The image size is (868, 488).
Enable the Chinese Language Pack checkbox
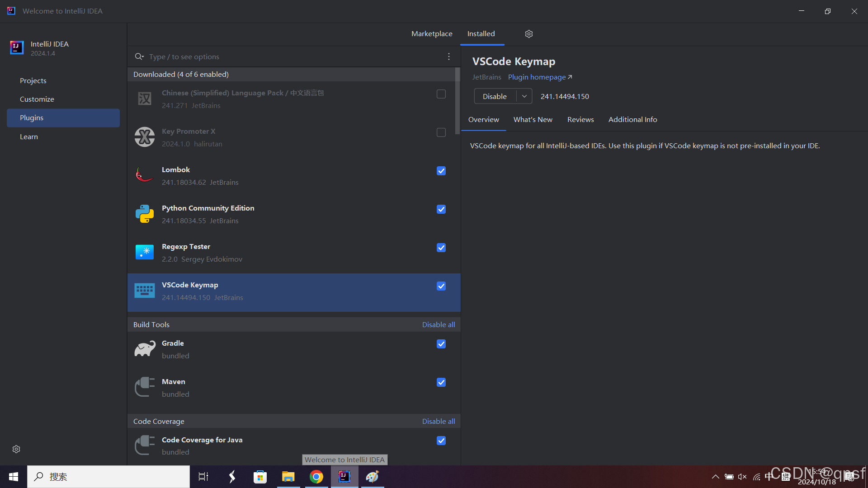pyautogui.click(x=441, y=94)
